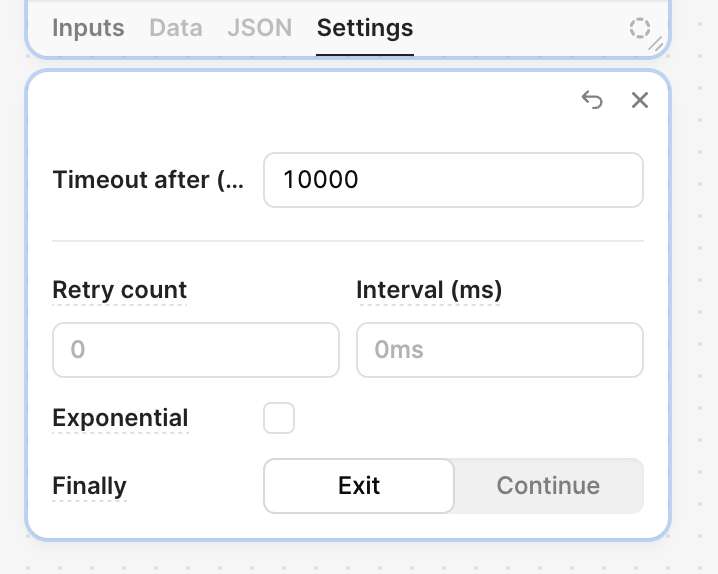
Task: Click the truncated Timeout after label
Action: click(148, 180)
